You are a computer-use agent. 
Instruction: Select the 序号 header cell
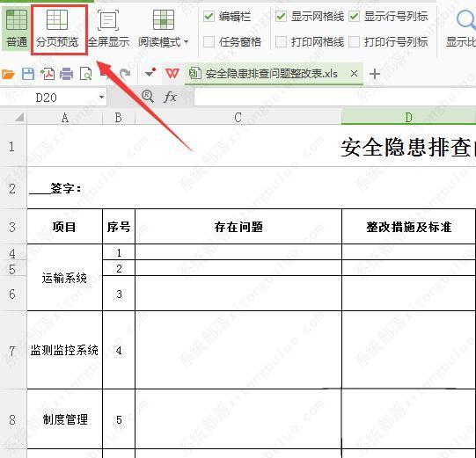(119, 226)
